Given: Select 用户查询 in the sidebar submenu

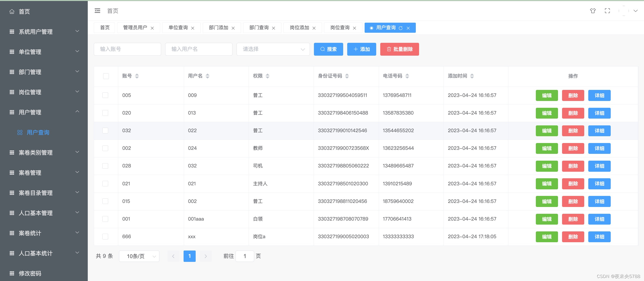Looking at the screenshot, I should [38, 132].
